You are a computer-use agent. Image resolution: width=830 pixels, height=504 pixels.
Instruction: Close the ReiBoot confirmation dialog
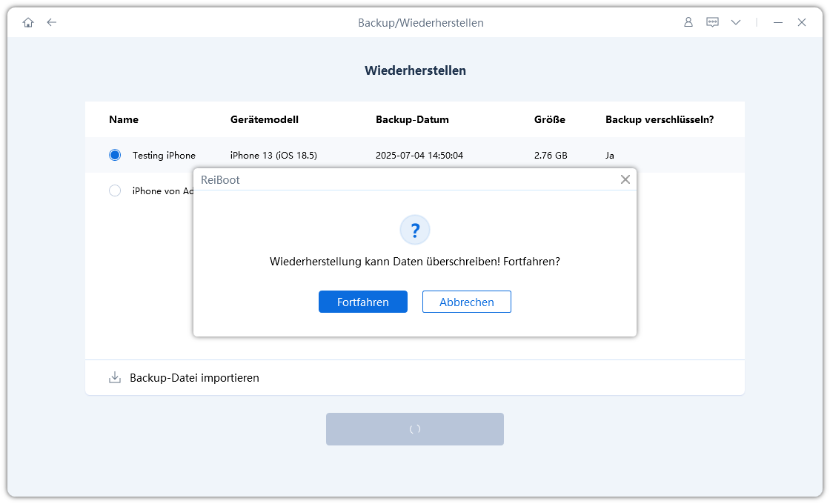click(x=625, y=179)
